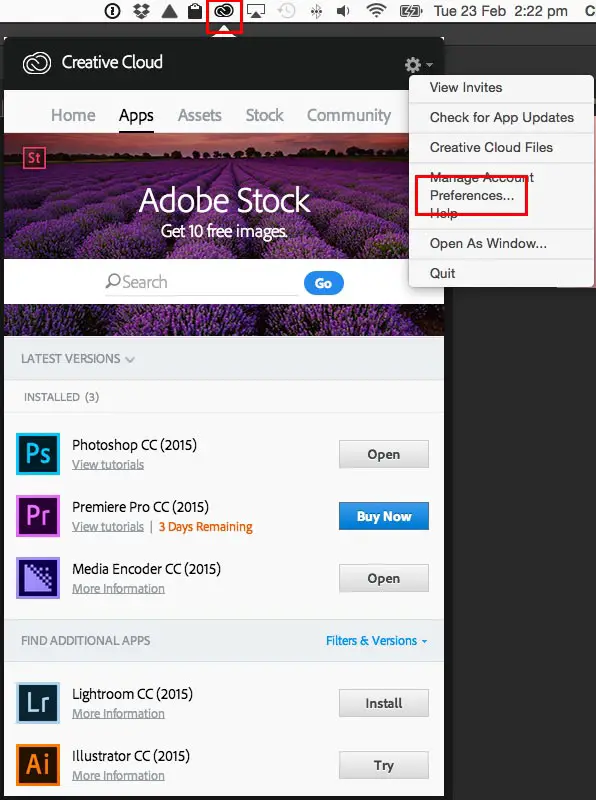
Task: Click the battery status menu bar icon
Action: 411,11
